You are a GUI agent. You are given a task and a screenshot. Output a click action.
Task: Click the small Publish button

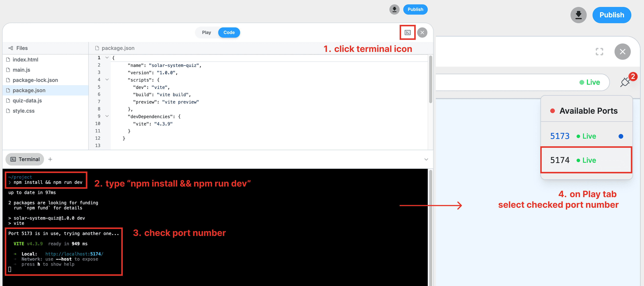[415, 10]
